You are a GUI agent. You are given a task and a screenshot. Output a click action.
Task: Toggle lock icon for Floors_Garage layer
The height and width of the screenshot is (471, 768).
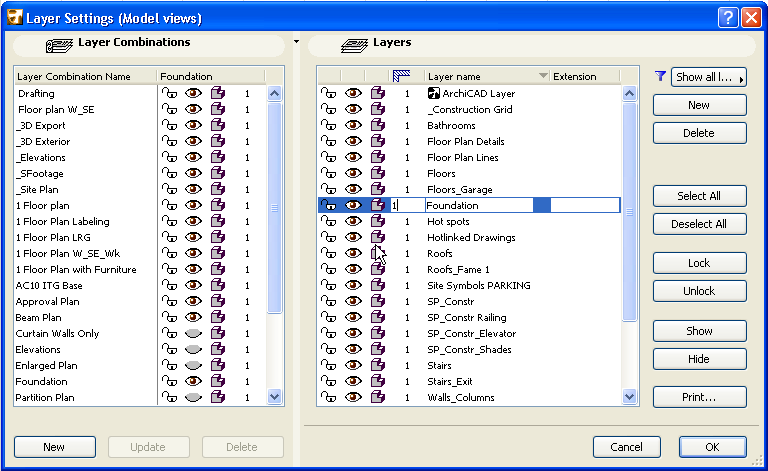(x=328, y=189)
